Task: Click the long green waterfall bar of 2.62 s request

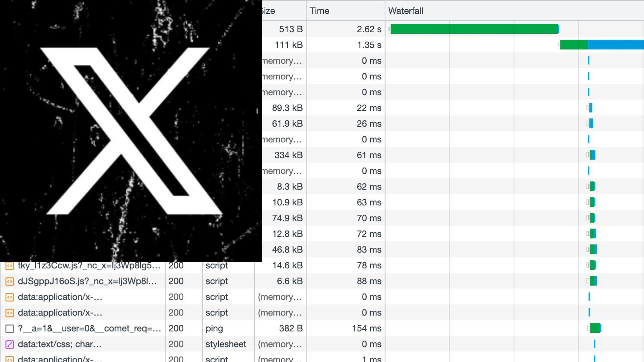Action: 475,29
